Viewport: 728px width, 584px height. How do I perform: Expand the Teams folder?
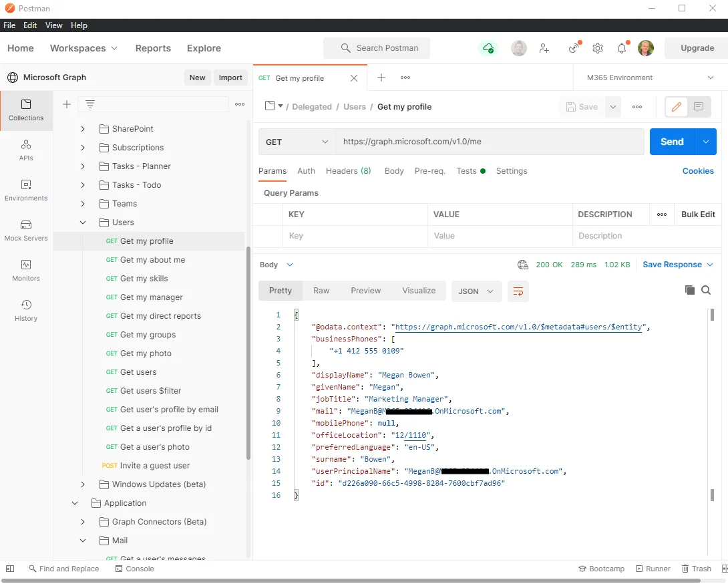82,204
